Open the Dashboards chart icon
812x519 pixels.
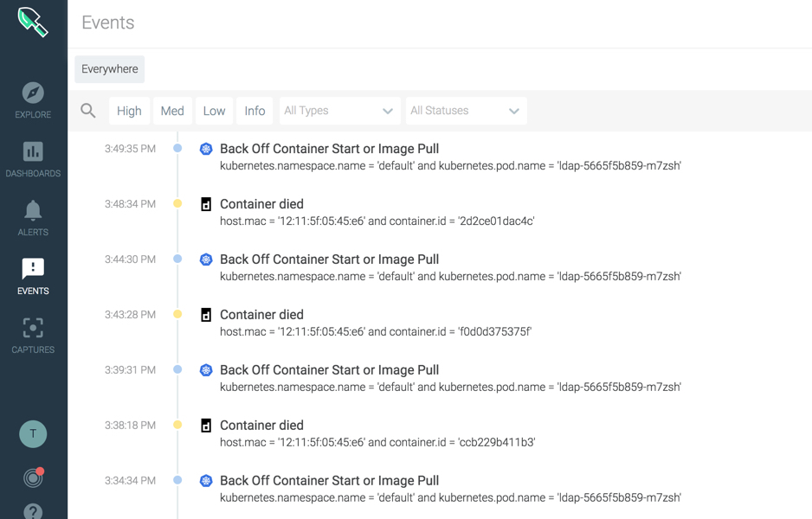tap(33, 151)
